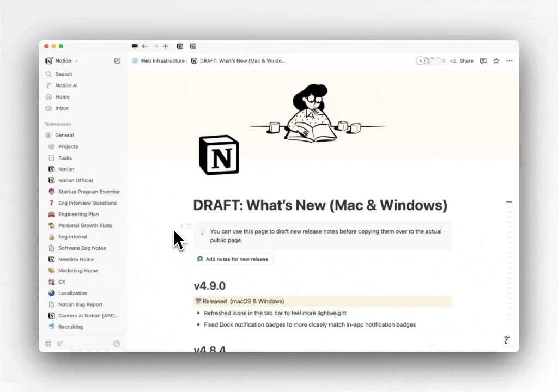558x392 pixels.
Task: Click the Teamspaces section label
Action: (58, 124)
